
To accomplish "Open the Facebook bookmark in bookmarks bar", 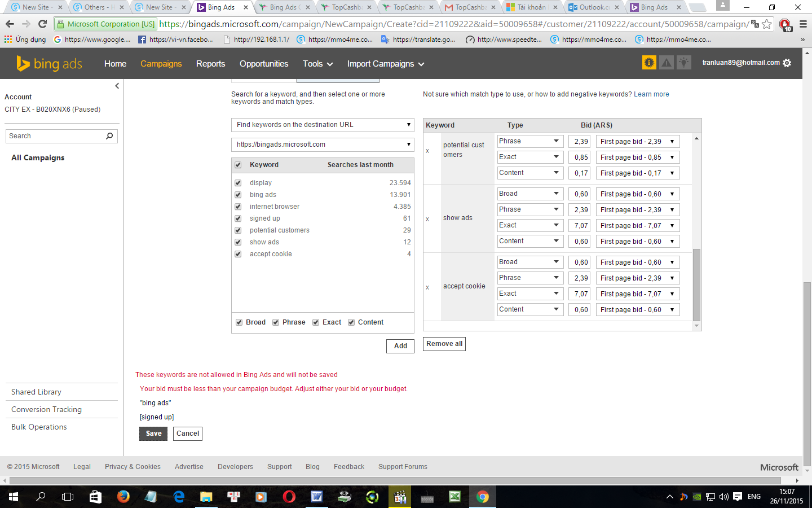I will tap(176, 40).
